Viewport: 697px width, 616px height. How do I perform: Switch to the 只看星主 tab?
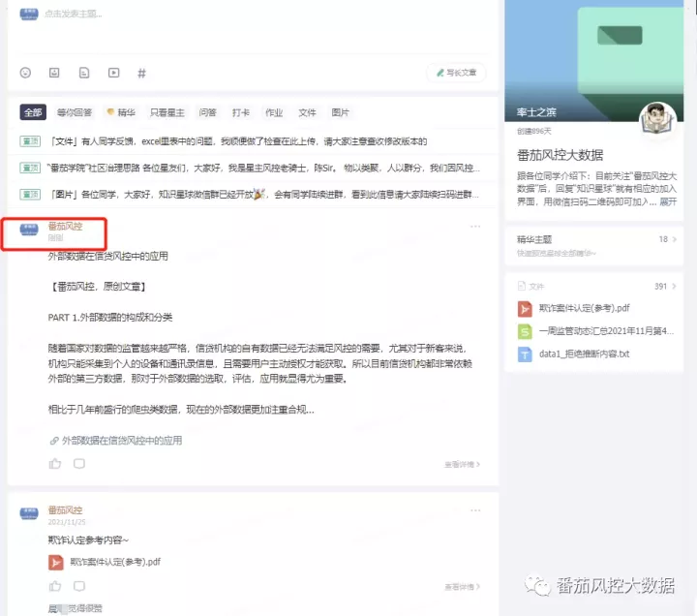[x=167, y=112]
